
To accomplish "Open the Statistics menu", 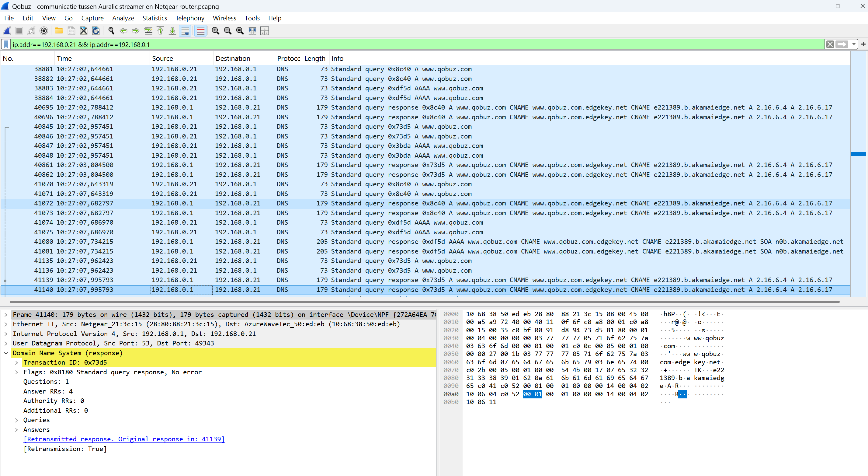I will pos(155,18).
